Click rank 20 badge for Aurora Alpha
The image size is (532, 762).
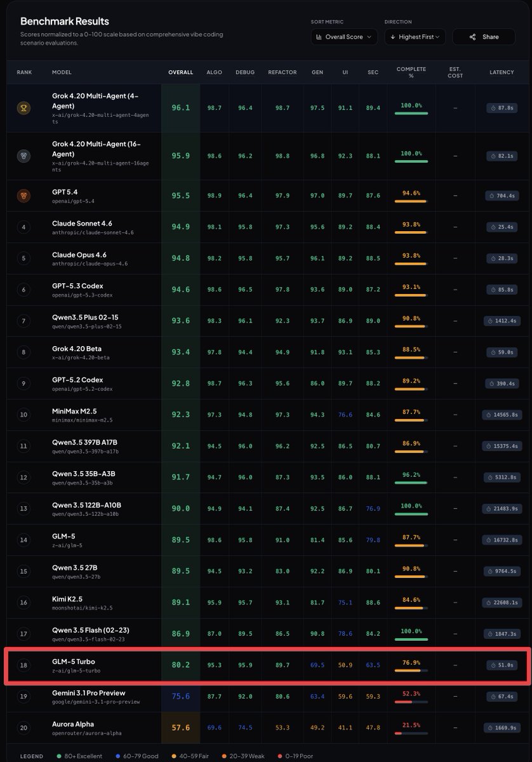(x=24, y=728)
